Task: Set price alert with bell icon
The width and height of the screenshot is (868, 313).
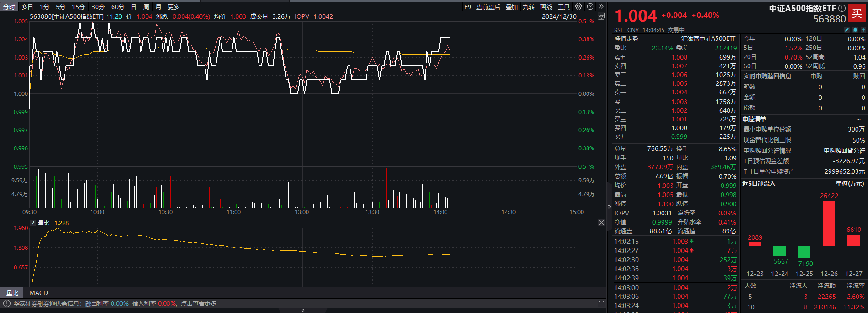Action: coord(855,30)
